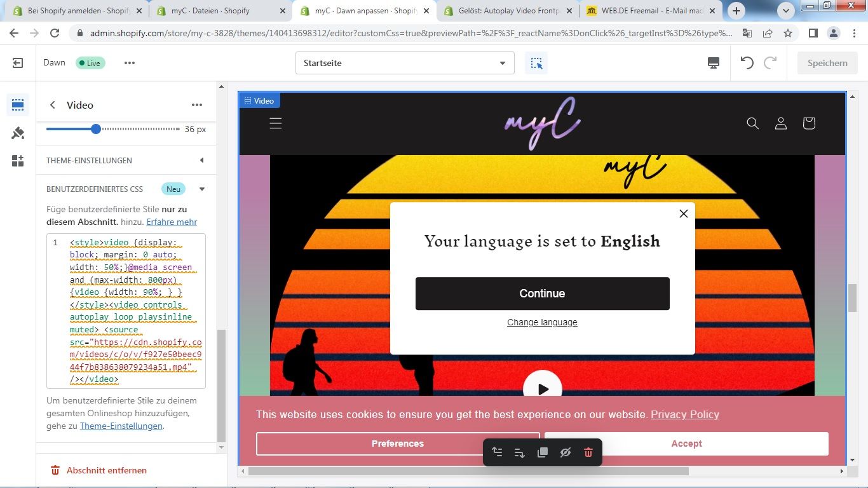
Task: Go back in browser history
Action: [x=14, y=34]
